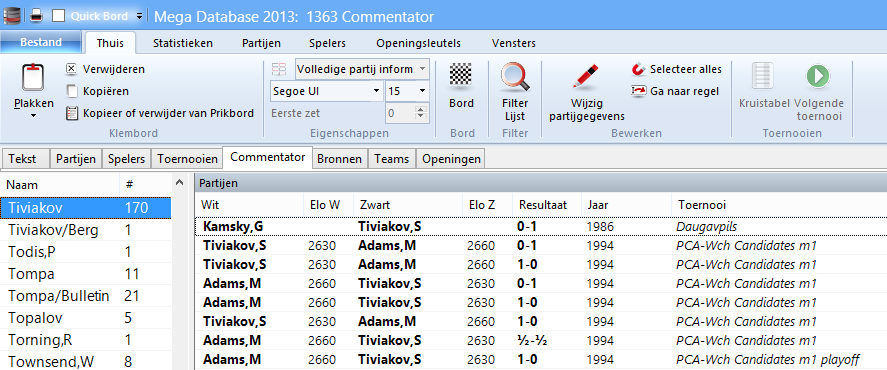The height and width of the screenshot is (370, 887).
Task: Switch to the Tekst tab
Action: pos(25,159)
